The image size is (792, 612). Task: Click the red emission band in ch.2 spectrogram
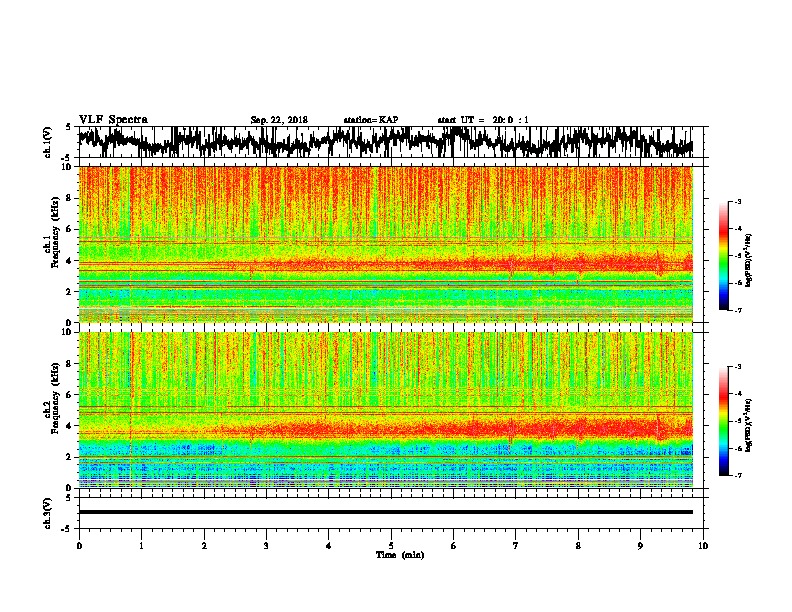point(455,429)
